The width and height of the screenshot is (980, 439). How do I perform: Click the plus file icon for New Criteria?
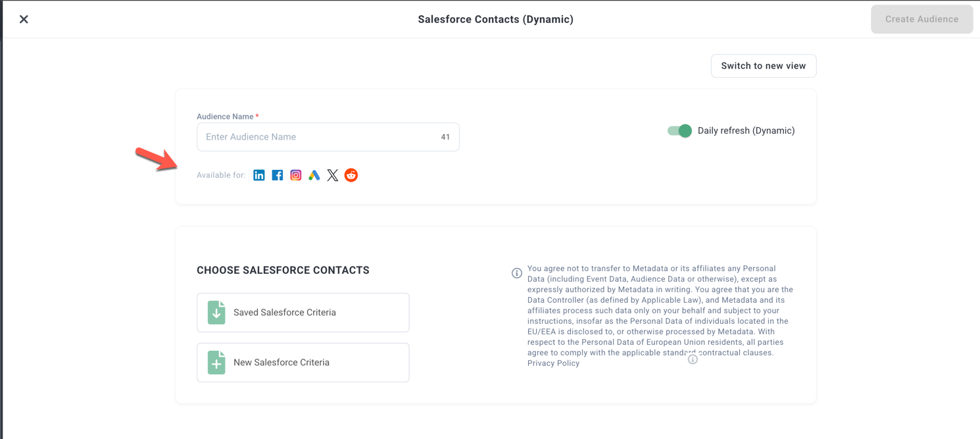pos(216,363)
